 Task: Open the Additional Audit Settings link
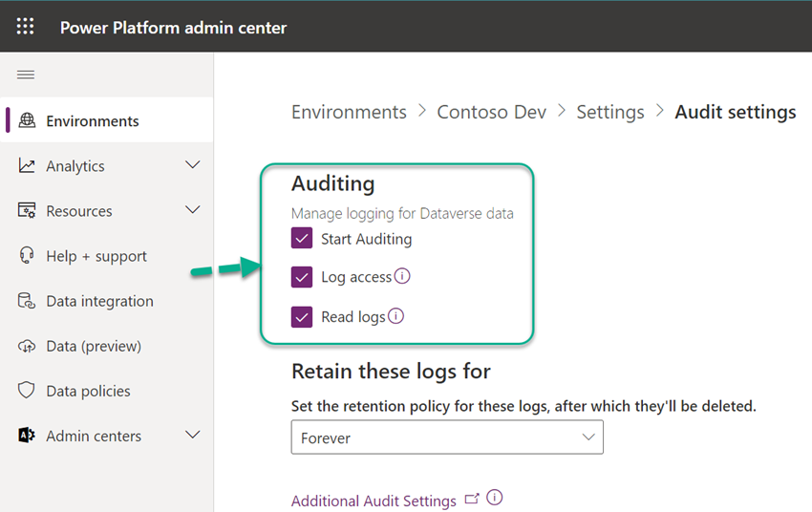(x=374, y=501)
